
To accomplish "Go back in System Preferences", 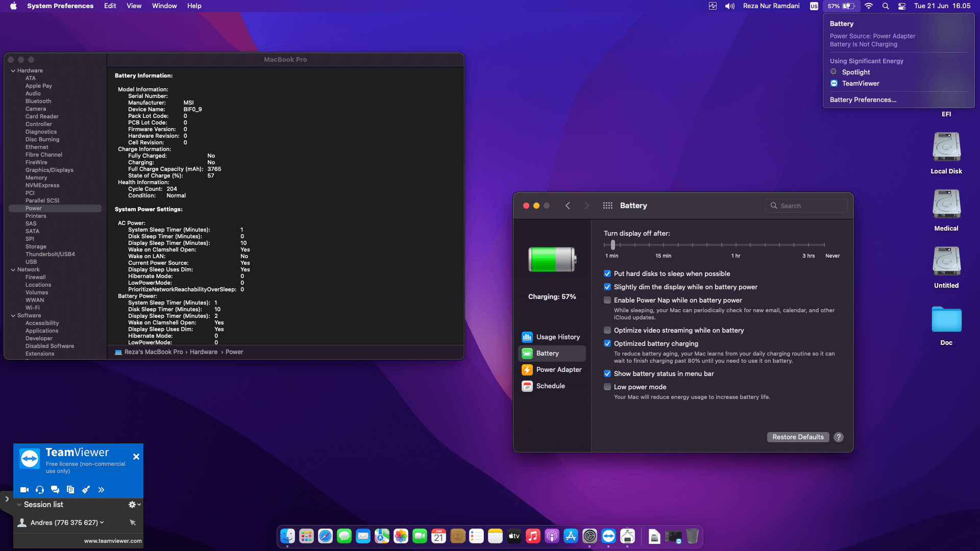I will tap(568, 206).
